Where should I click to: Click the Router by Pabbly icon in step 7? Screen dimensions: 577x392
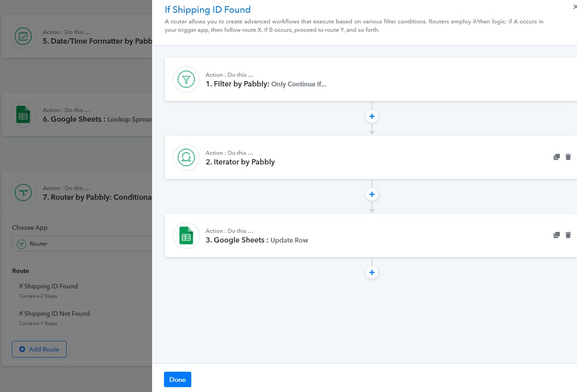coord(23,192)
